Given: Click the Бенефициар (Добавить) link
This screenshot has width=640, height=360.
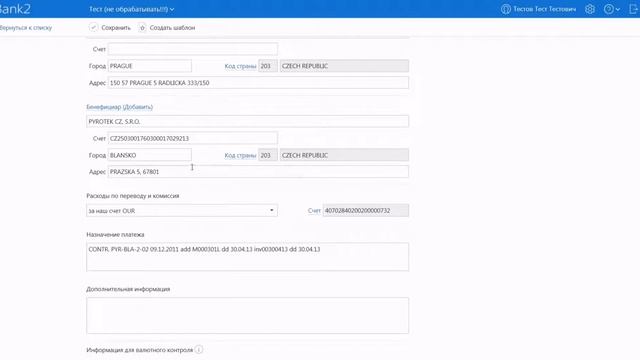Looking at the screenshot, I should [120, 107].
